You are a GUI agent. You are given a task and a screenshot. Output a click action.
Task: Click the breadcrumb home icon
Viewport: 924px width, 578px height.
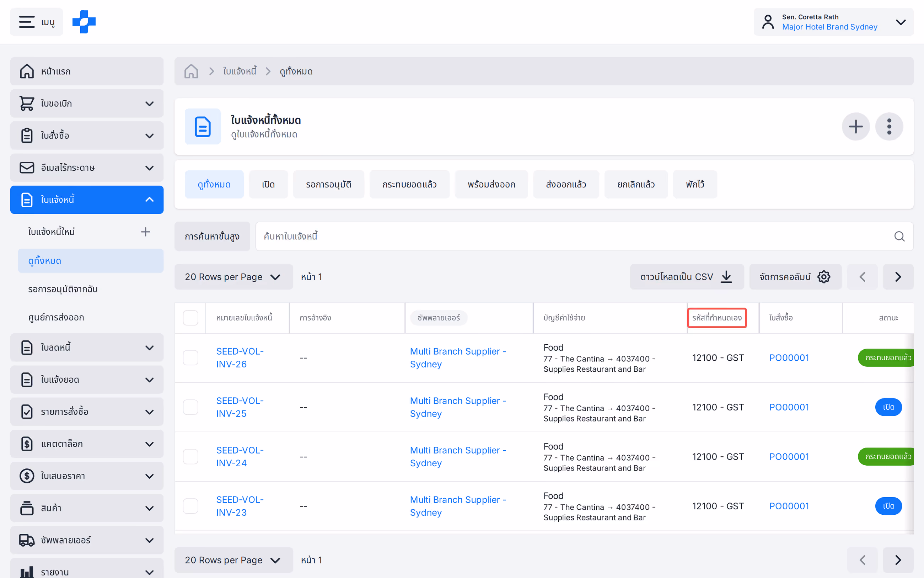pyautogui.click(x=191, y=71)
